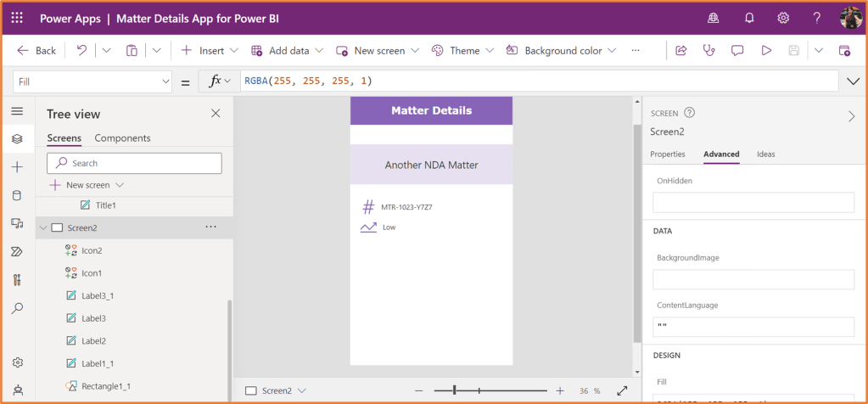Open the App checker stethoscope icon
The width and height of the screenshot is (868, 404).
point(709,51)
